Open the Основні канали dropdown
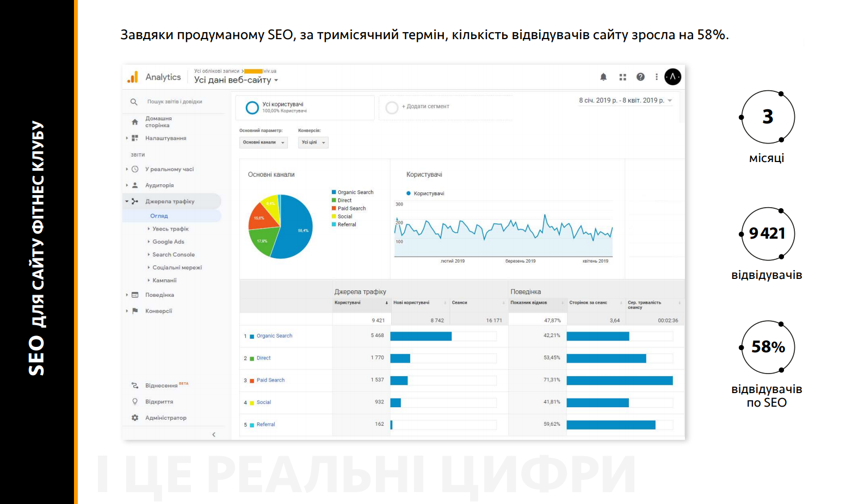The height and width of the screenshot is (504, 846). click(x=263, y=142)
